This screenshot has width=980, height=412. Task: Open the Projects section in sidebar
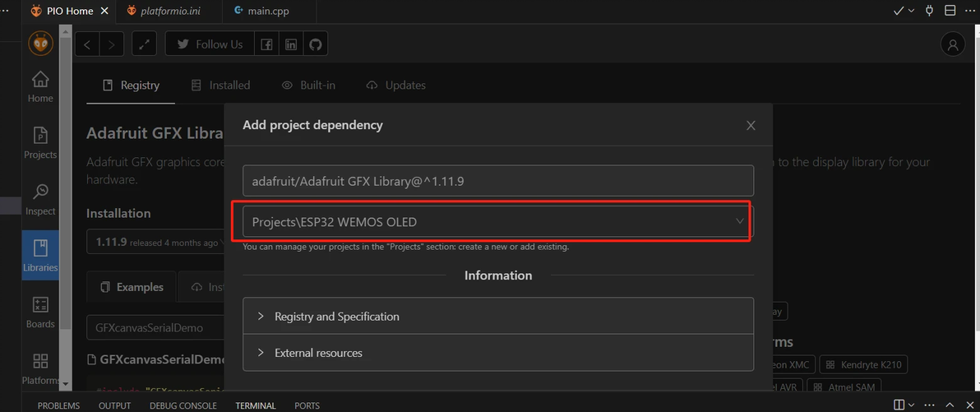click(x=40, y=142)
